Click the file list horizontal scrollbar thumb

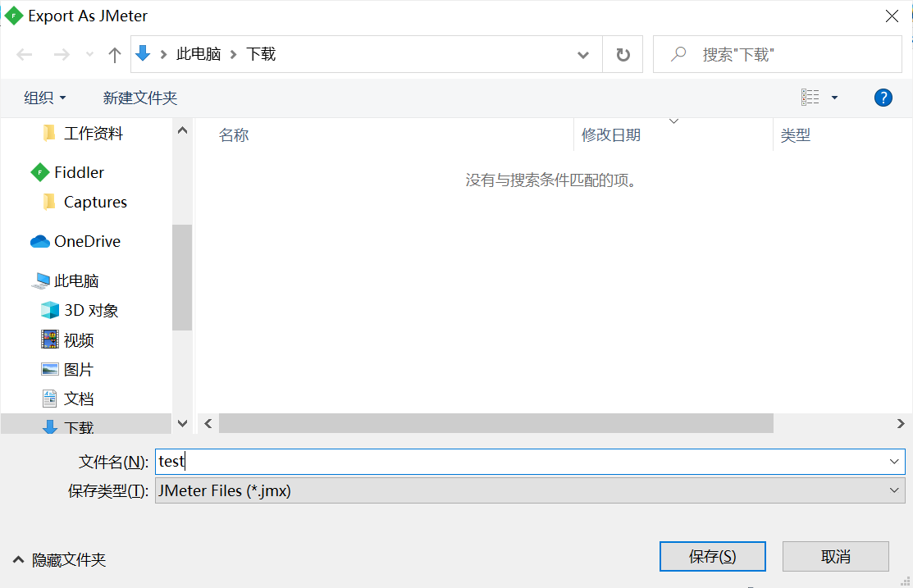[496, 423]
